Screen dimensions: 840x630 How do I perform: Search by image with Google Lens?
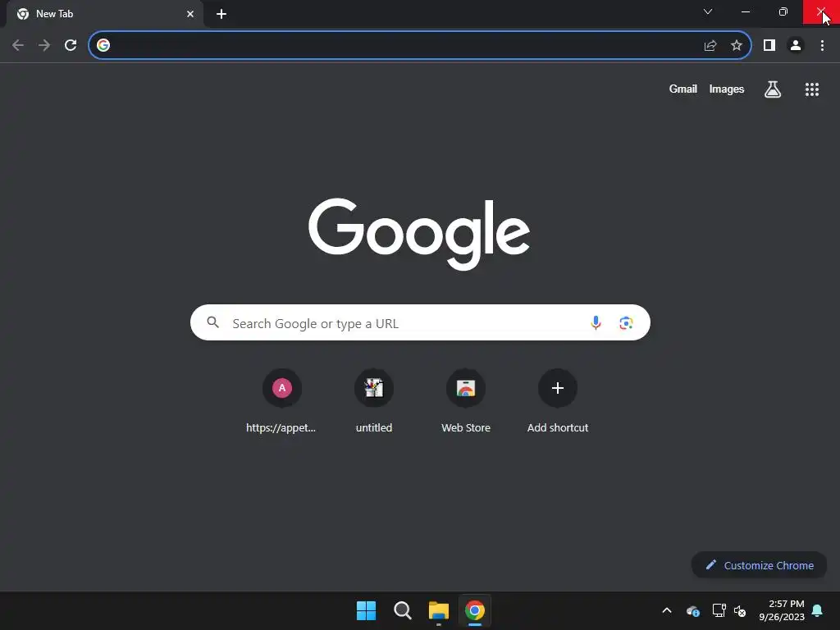point(626,322)
